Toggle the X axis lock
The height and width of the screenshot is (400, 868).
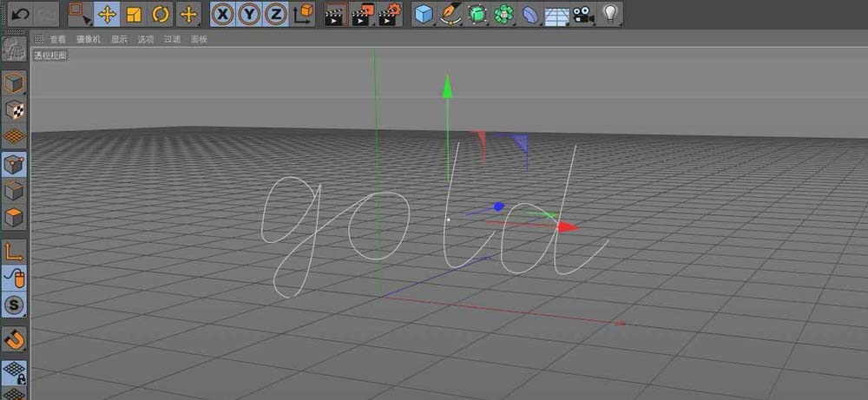pos(223,14)
